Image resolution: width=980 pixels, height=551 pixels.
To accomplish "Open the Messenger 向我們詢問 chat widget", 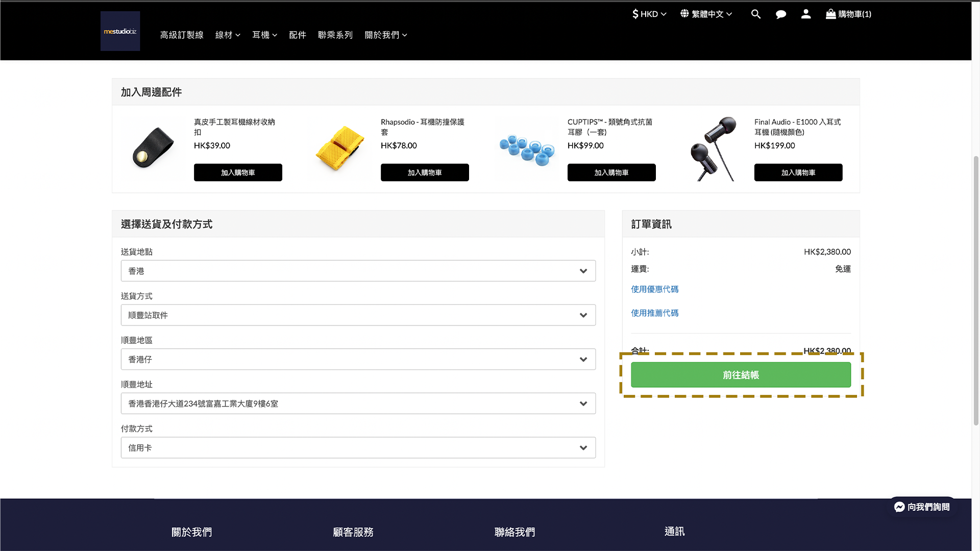I will (922, 507).
